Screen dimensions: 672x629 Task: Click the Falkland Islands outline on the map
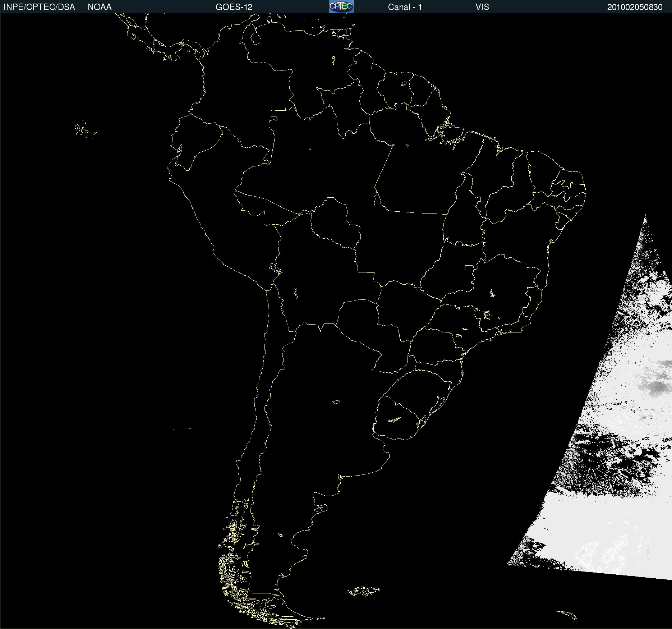(364, 591)
